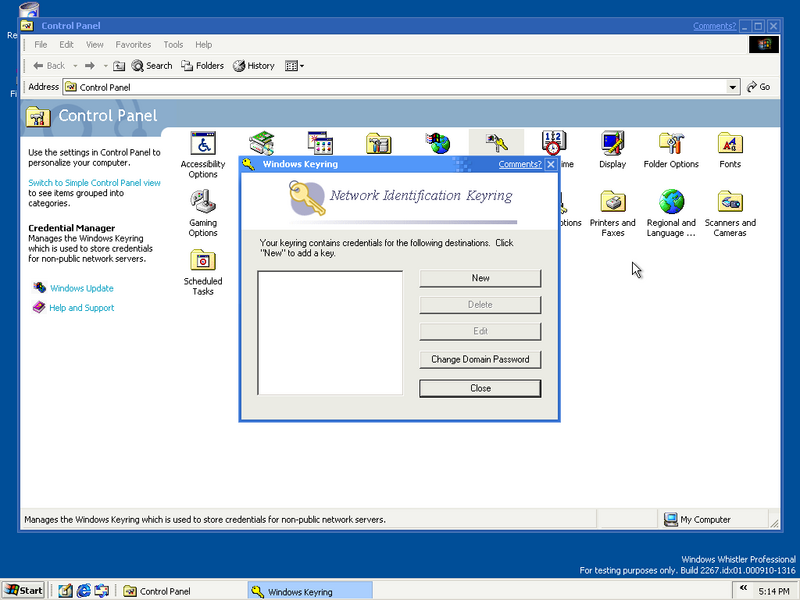Click the Close button in Keyring dialog
The height and width of the screenshot is (600, 800).
click(480, 388)
